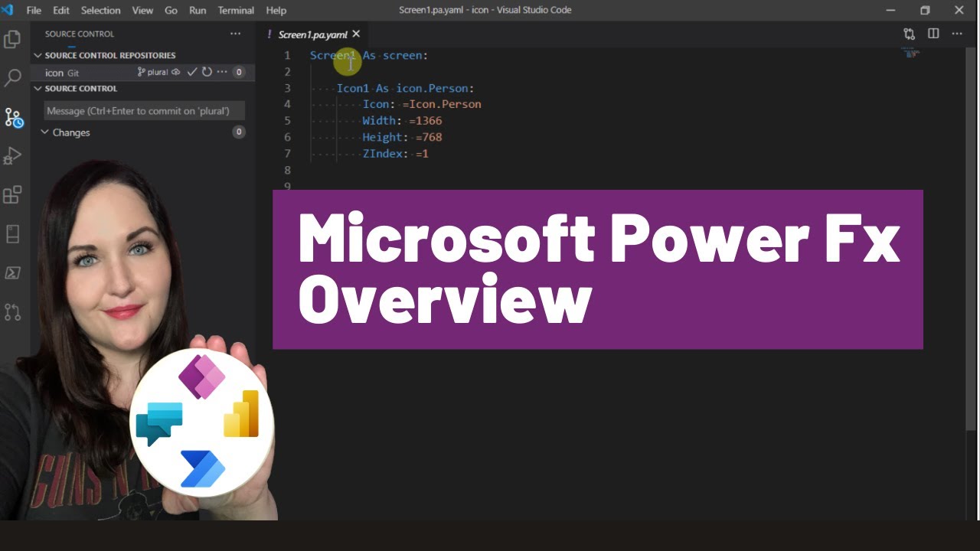Open the Explorer view in activity bar
Viewport: 980px width, 551px height.
[x=12, y=39]
